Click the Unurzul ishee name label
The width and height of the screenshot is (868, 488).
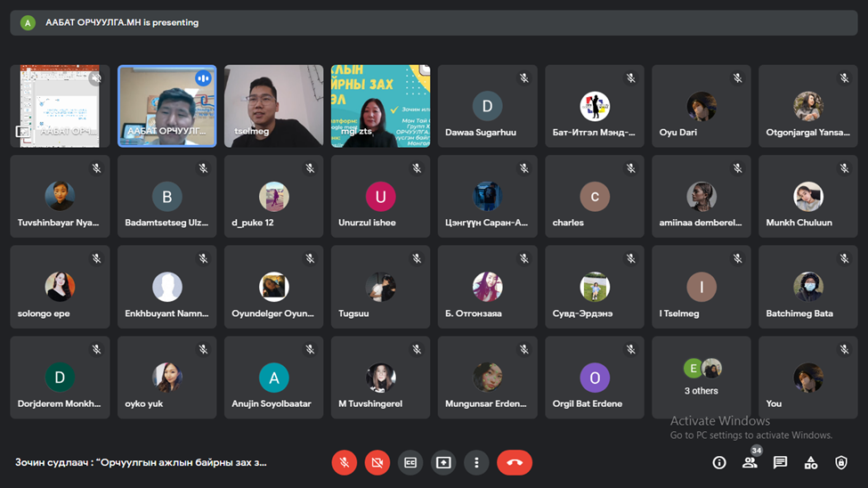coord(367,223)
